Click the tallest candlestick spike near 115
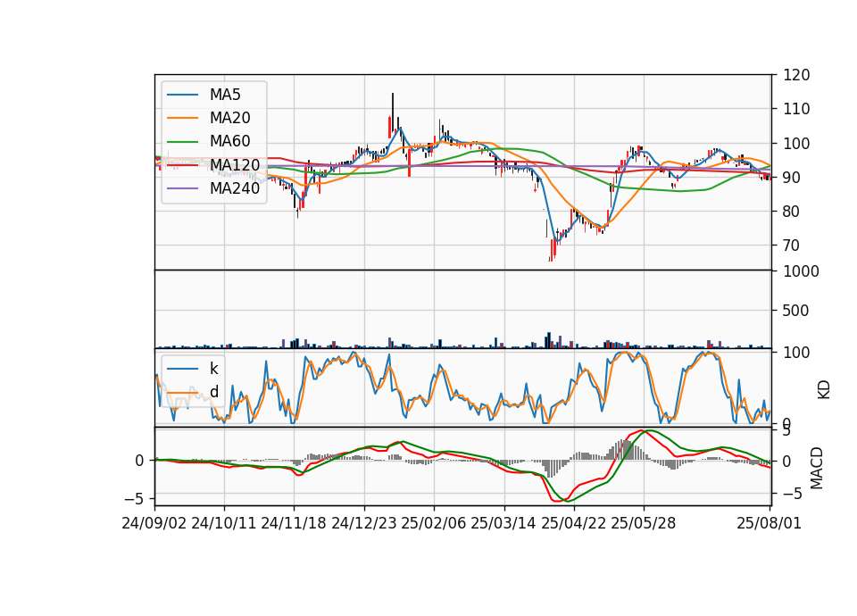The image size is (857, 616). point(393,112)
